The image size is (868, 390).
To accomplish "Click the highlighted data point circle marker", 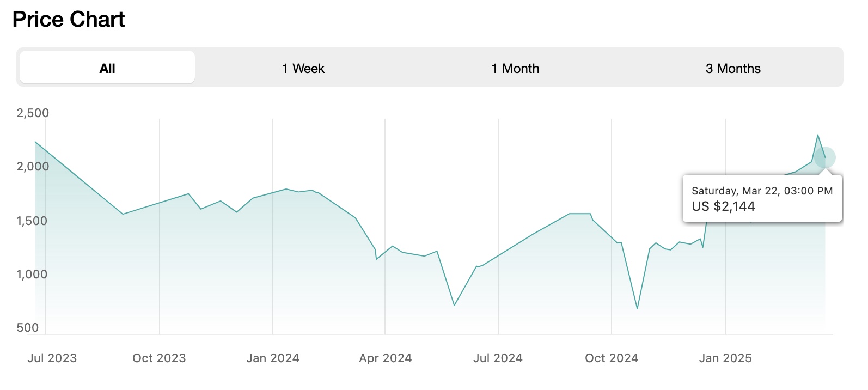I will click(x=825, y=158).
